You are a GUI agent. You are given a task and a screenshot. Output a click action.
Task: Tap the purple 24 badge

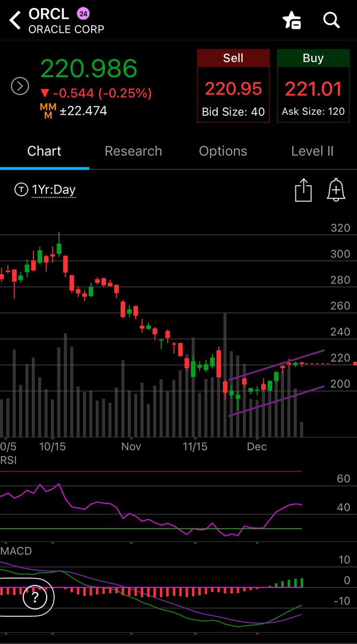pos(83,13)
